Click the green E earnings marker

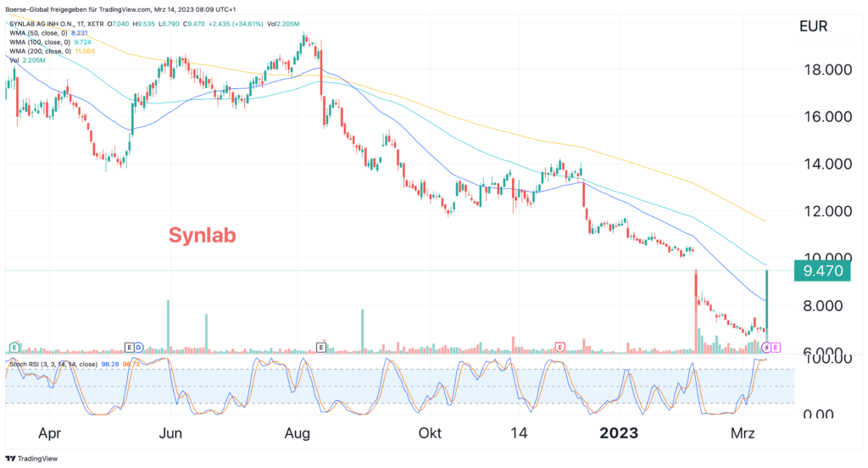tap(14, 348)
